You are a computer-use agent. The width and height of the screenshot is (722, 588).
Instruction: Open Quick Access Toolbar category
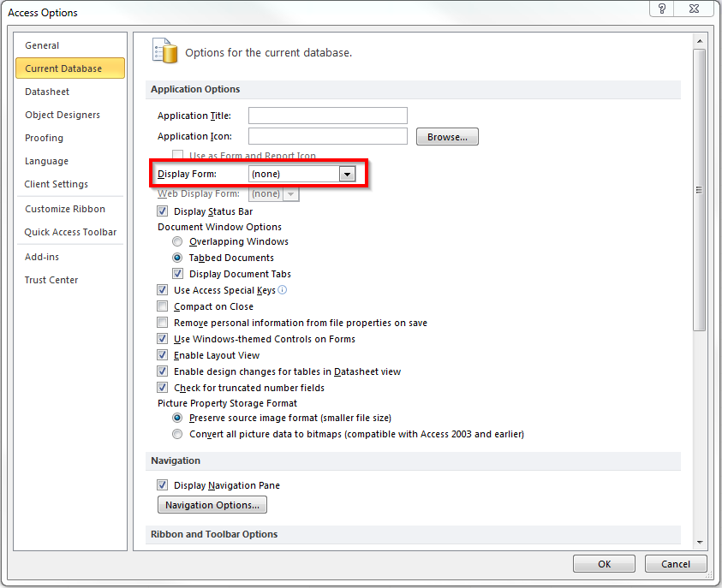tap(70, 232)
